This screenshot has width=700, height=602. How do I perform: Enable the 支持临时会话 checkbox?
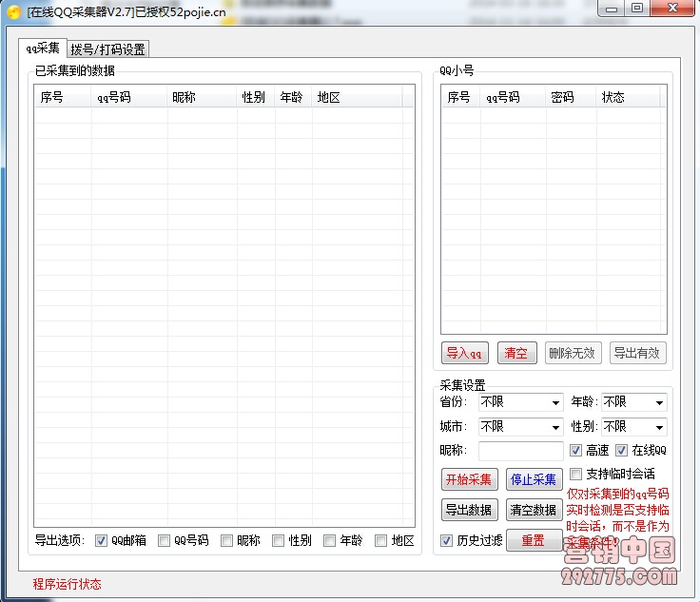pyautogui.click(x=576, y=474)
